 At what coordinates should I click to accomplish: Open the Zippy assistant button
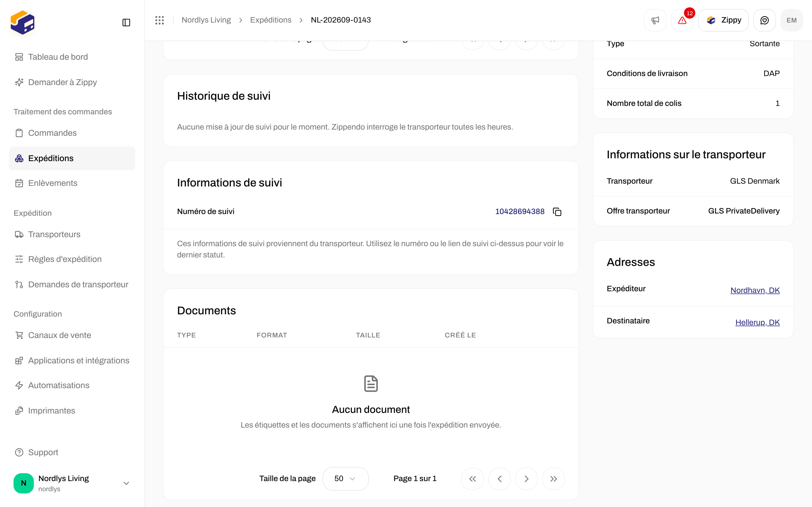coord(723,20)
